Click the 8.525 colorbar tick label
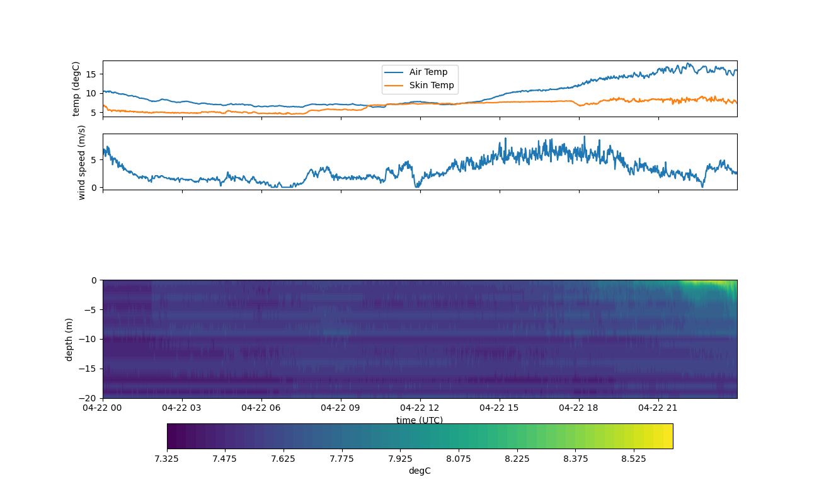 pos(634,459)
